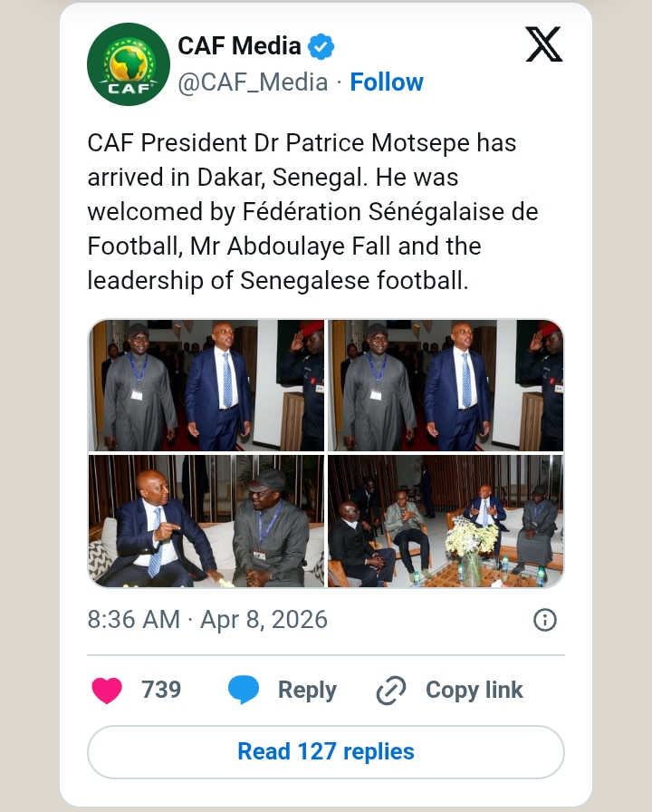
Task: Open the @CAF_Media handle
Action: pyautogui.click(x=253, y=82)
